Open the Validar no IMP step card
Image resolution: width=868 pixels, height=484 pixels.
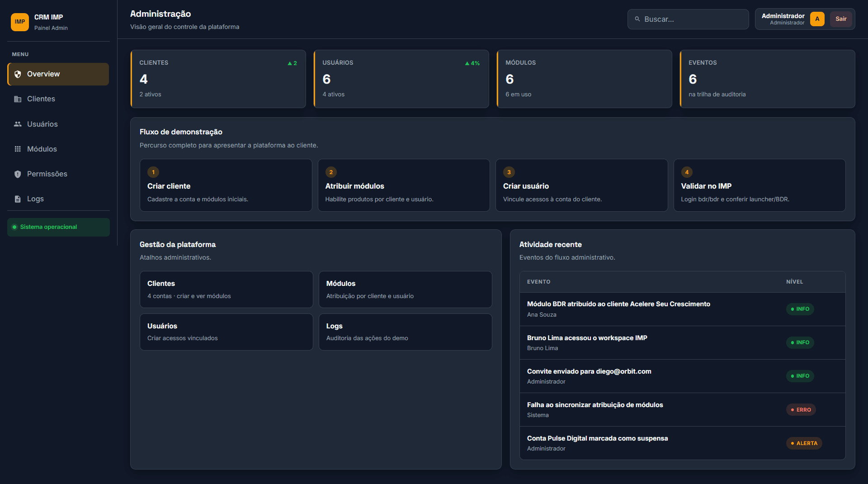[x=759, y=185]
